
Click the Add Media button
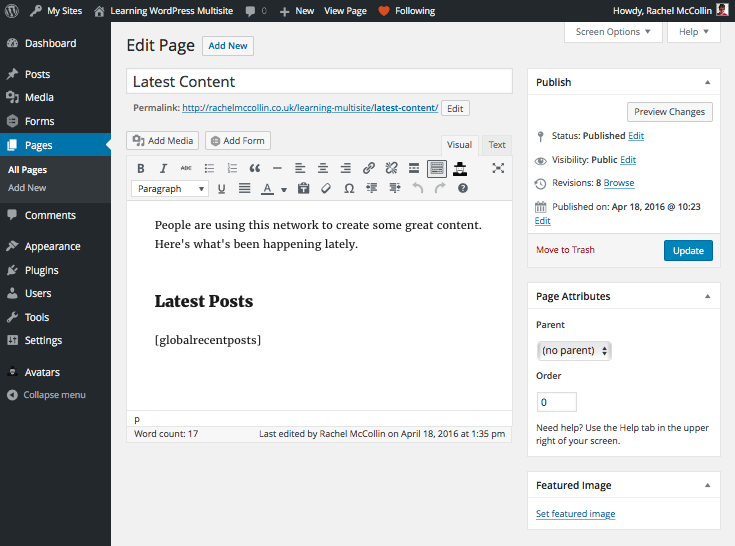pos(163,141)
